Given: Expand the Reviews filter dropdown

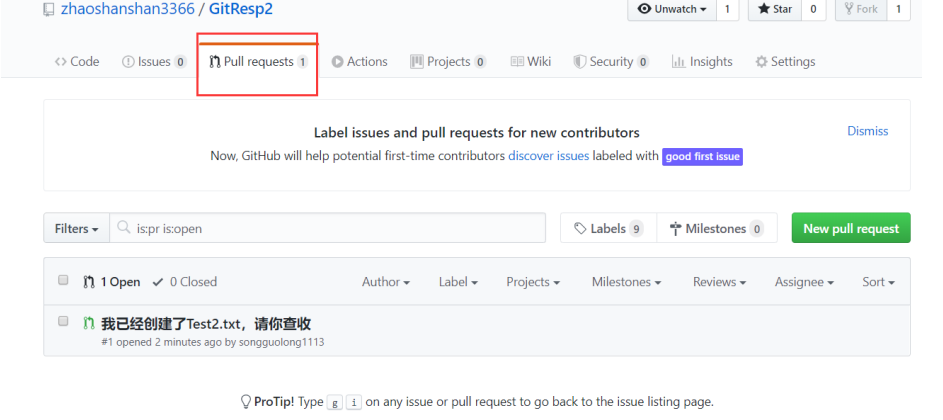Looking at the screenshot, I should 719,282.
